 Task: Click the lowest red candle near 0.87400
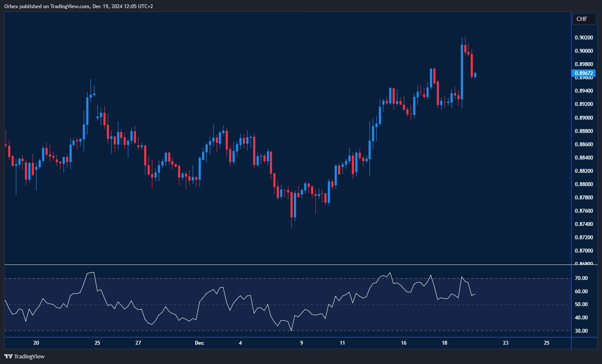[x=292, y=205]
